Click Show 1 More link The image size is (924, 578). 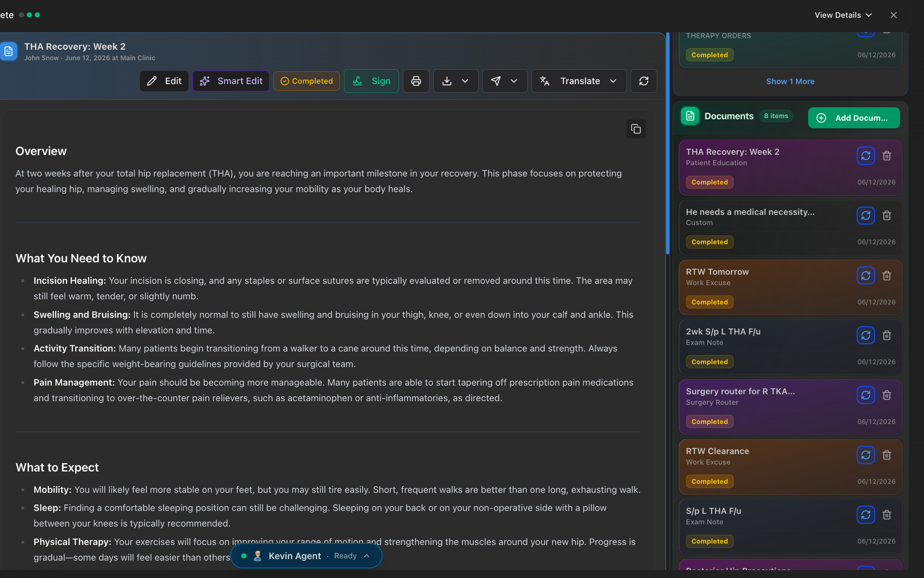(x=790, y=81)
